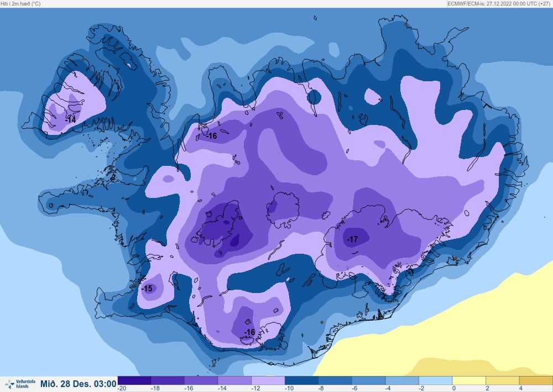Click the -16 temperature label near the south coast glacier
Image resolution: width=553 pixels, height=392 pixels.
click(x=249, y=332)
